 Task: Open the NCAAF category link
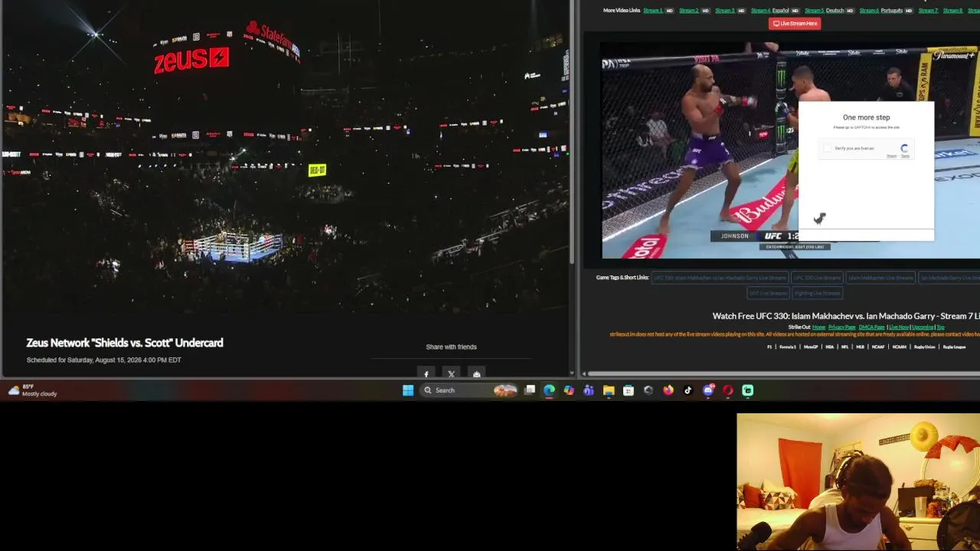coord(877,347)
